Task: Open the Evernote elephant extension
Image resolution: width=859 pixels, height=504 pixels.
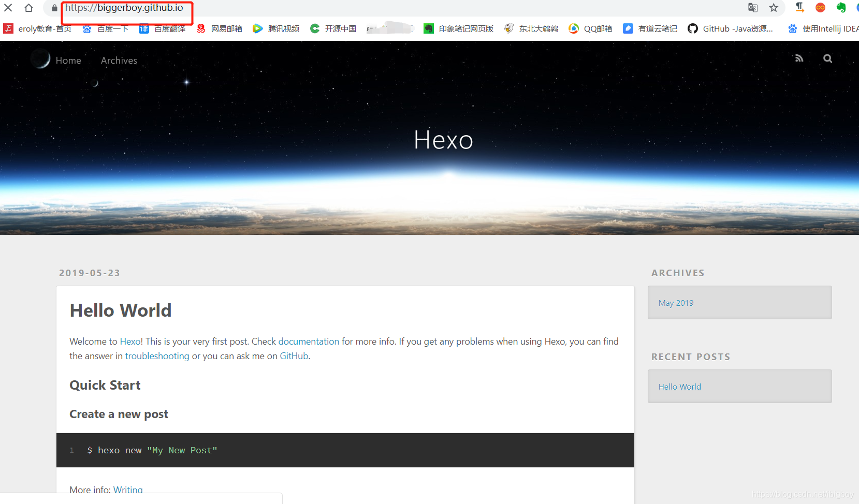Action: 841,7
